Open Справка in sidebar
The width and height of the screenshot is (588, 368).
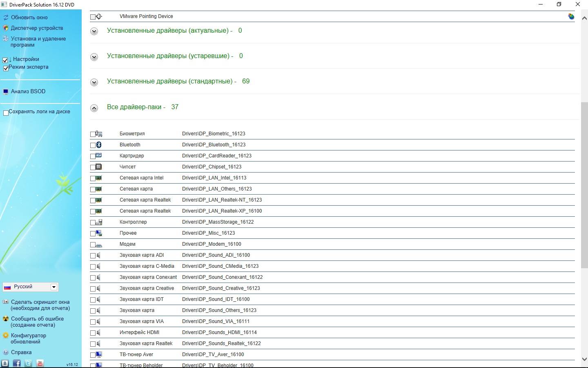point(21,352)
